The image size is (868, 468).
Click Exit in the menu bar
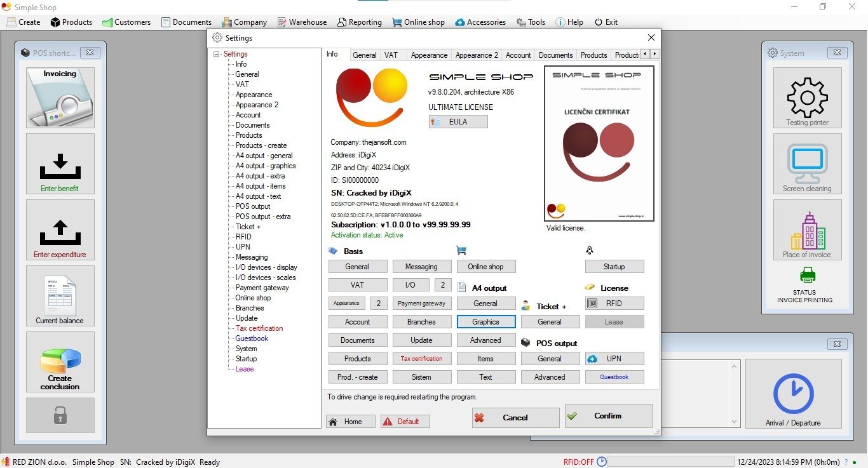tap(606, 22)
